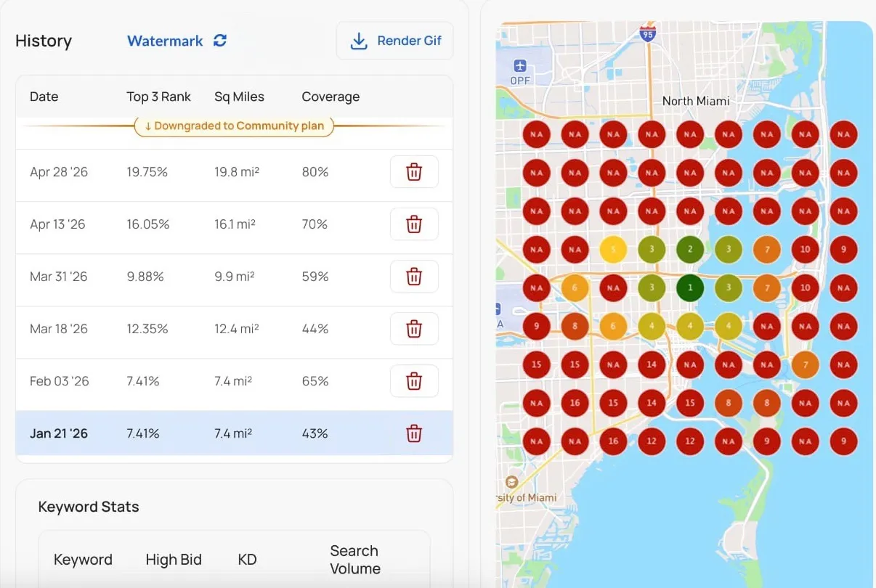876x588 pixels.
Task: Click the North Miami map label
Action: tap(696, 101)
